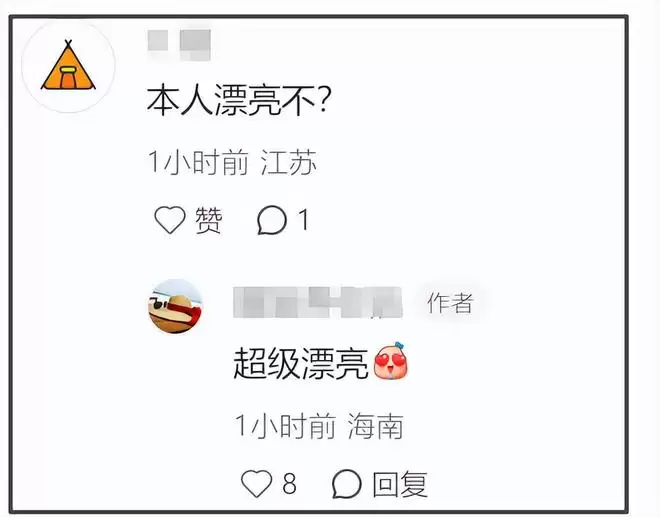
Task: Click the blurred author username
Action: (x=318, y=302)
